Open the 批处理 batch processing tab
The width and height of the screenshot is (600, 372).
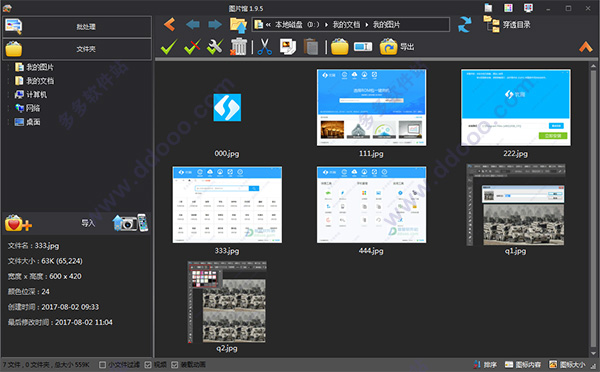click(77, 26)
